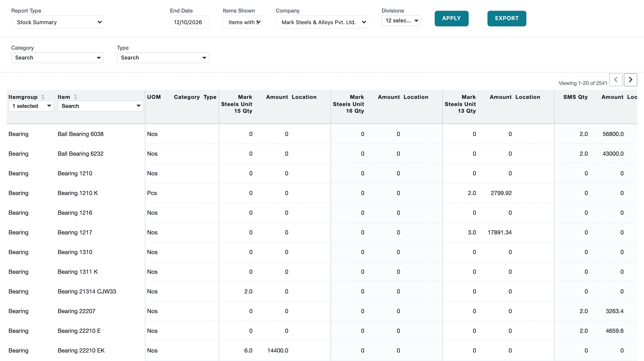Click 'Viewing 1-20 of 2541' text
The width and height of the screenshot is (644, 361).
pos(583,83)
